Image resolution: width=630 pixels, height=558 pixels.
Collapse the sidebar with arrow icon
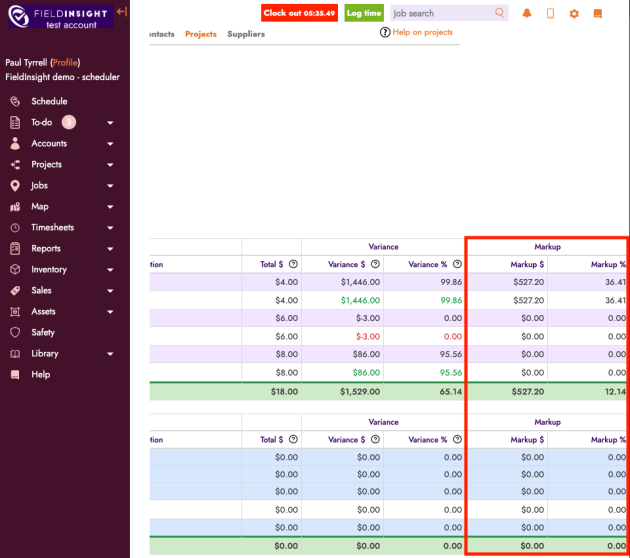(x=122, y=11)
